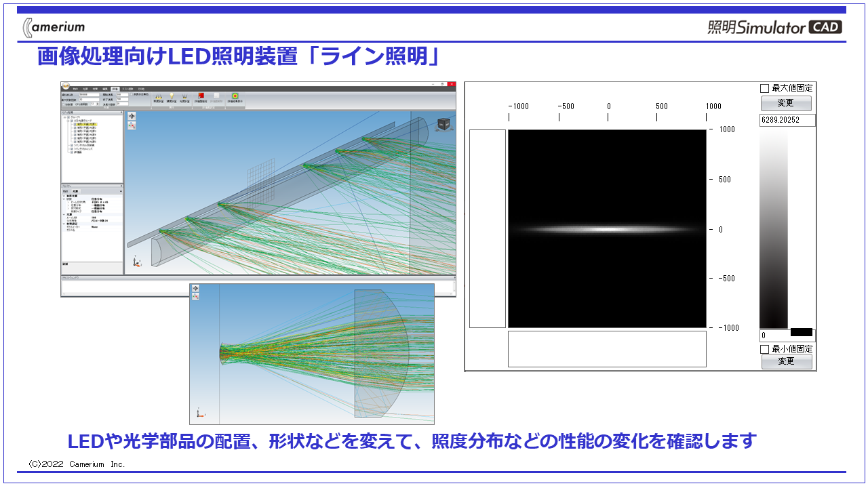Click the red evaluation-range icon in the ribbon
868x488 pixels.
click(x=201, y=97)
